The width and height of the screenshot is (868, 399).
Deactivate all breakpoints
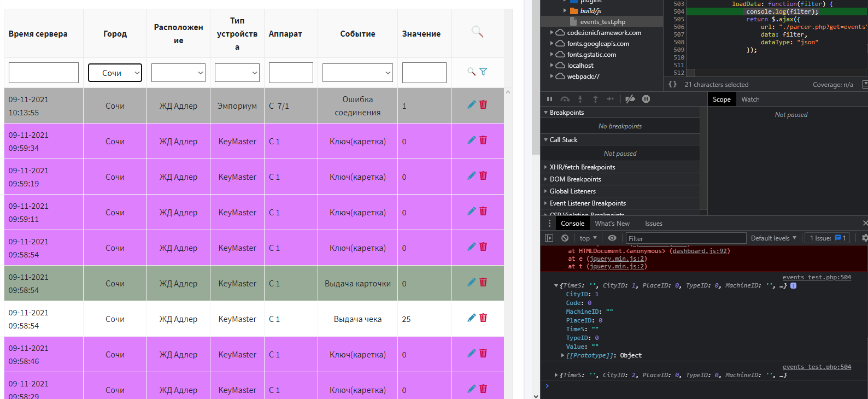click(x=630, y=99)
